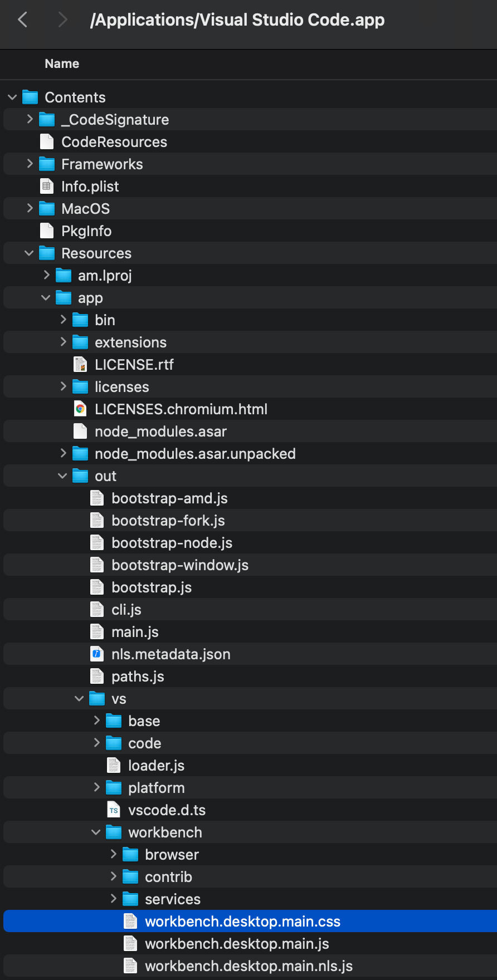
Task: Collapse the out folder
Action: pos(62,476)
